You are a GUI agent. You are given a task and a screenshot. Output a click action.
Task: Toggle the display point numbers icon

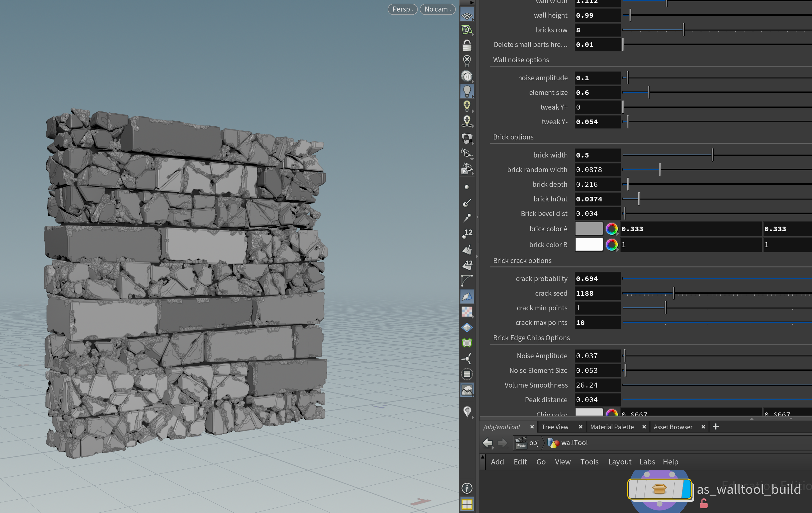pos(467,233)
